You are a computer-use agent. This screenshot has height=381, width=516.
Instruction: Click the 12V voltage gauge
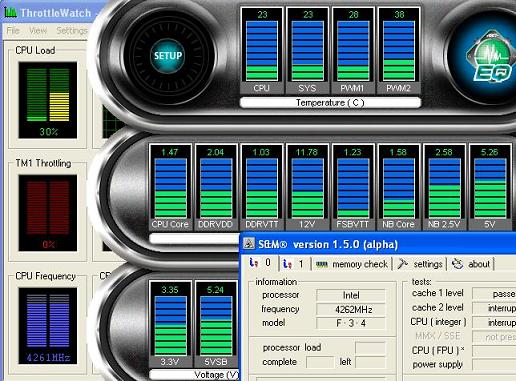coord(307,187)
